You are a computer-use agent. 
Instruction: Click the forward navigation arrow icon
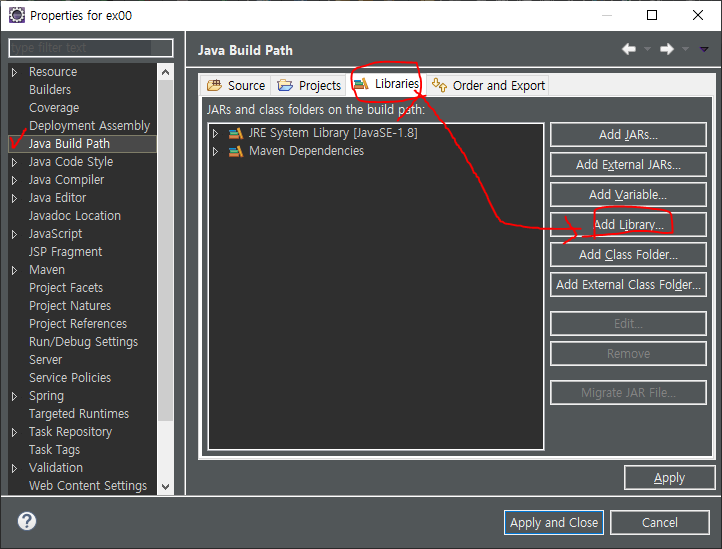click(x=667, y=49)
